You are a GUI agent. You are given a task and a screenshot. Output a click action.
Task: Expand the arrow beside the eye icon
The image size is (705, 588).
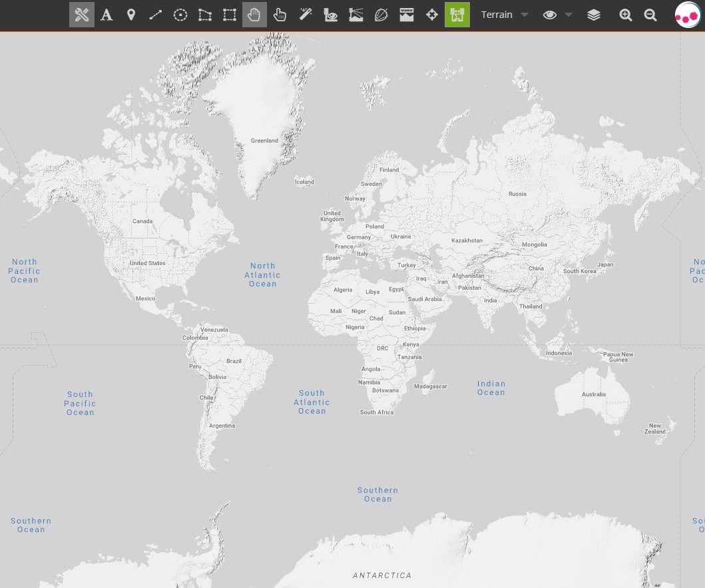click(569, 15)
